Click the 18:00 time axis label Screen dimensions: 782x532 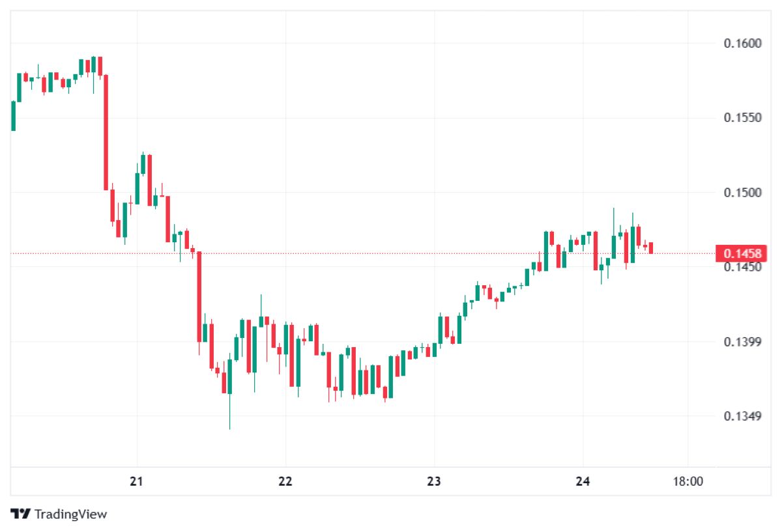[688, 482]
